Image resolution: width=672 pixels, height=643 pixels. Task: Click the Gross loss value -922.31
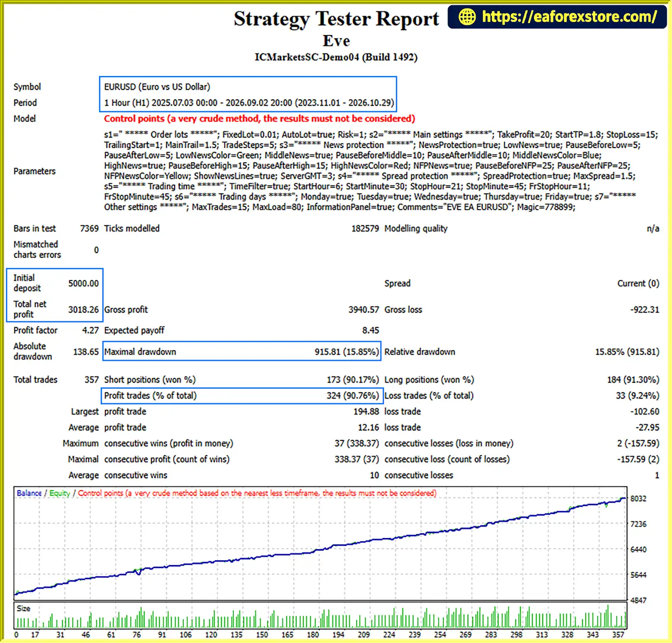pos(645,310)
